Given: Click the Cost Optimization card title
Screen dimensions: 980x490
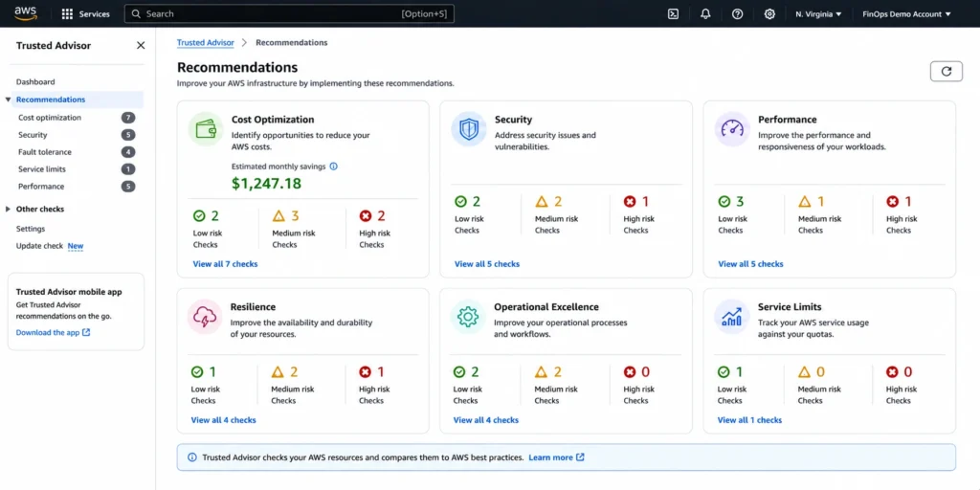Looking at the screenshot, I should point(273,120).
